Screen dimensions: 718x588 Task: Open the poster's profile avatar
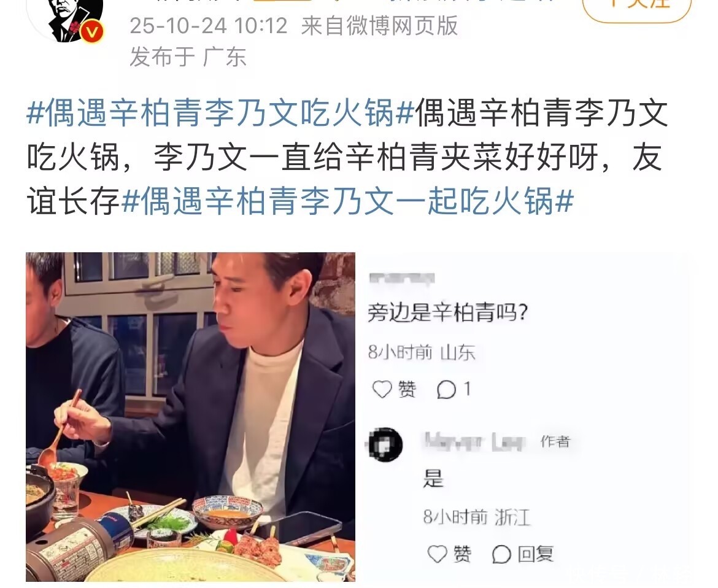[x=69, y=19]
